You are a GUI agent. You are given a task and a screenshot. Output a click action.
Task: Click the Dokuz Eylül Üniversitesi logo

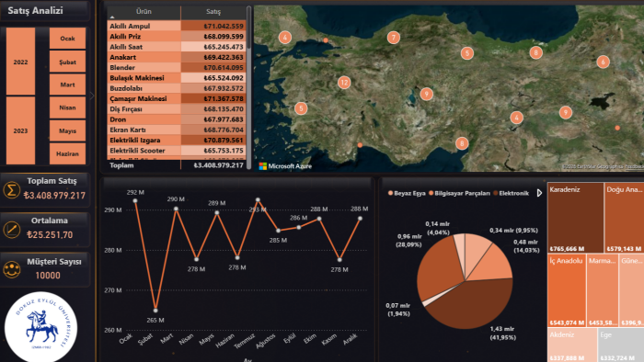tap(40, 327)
